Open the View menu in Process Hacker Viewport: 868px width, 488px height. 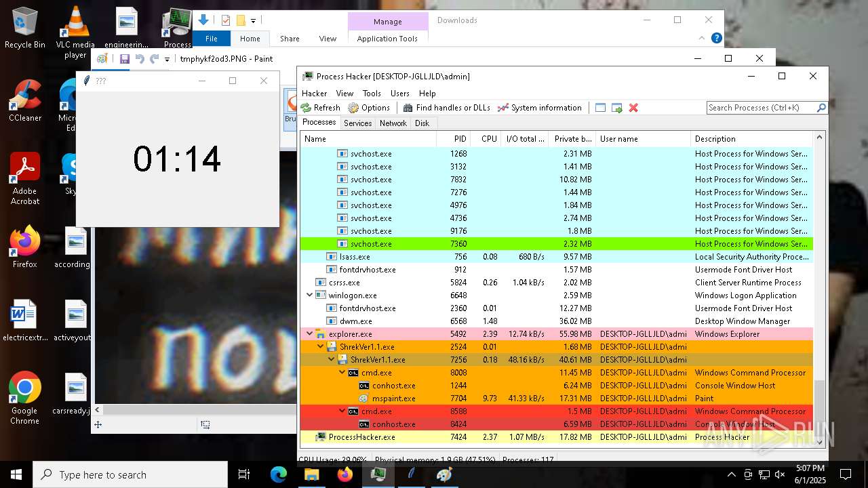click(344, 94)
